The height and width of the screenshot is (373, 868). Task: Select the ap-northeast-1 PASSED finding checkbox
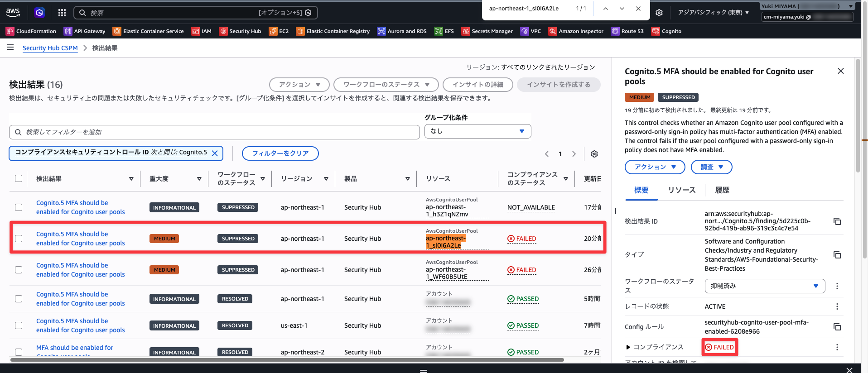[x=19, y=299]
